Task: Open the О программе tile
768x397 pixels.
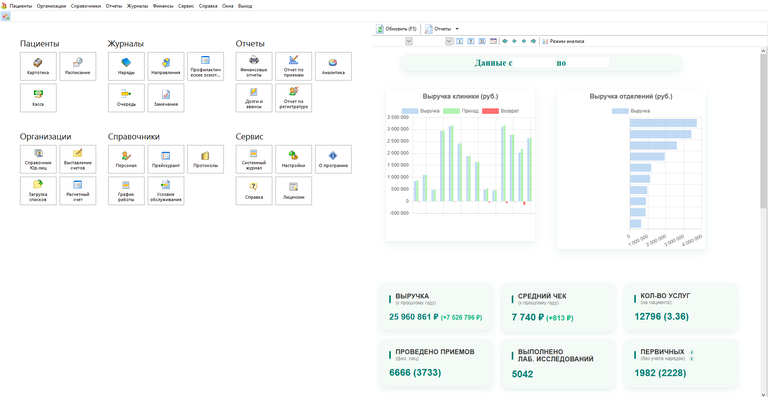Action: tap(333, 159)
